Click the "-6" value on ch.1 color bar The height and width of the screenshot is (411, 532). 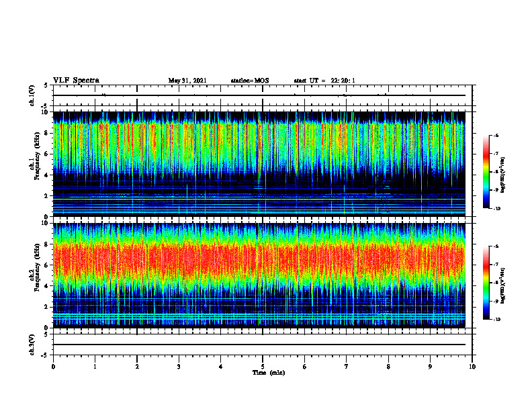pyautogui.click(x=496, y=135)
